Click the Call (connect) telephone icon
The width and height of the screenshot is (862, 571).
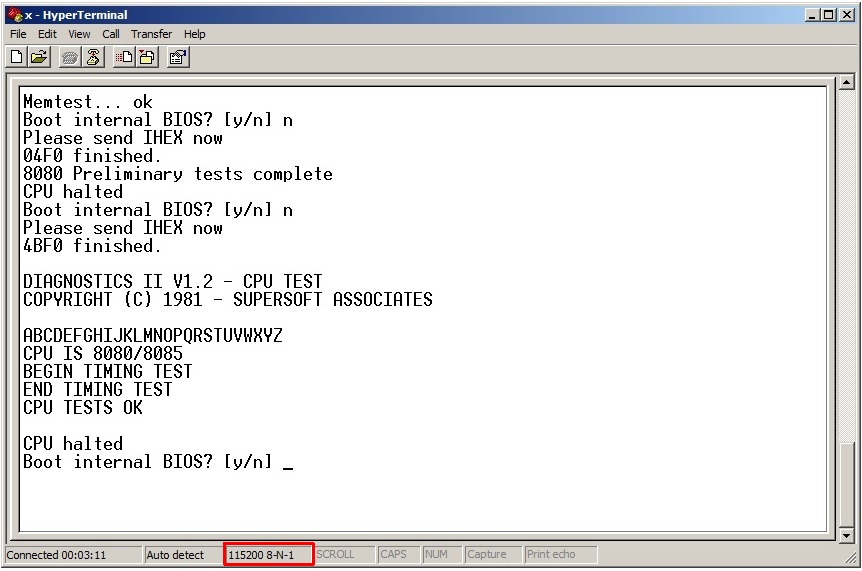(69, 57)
